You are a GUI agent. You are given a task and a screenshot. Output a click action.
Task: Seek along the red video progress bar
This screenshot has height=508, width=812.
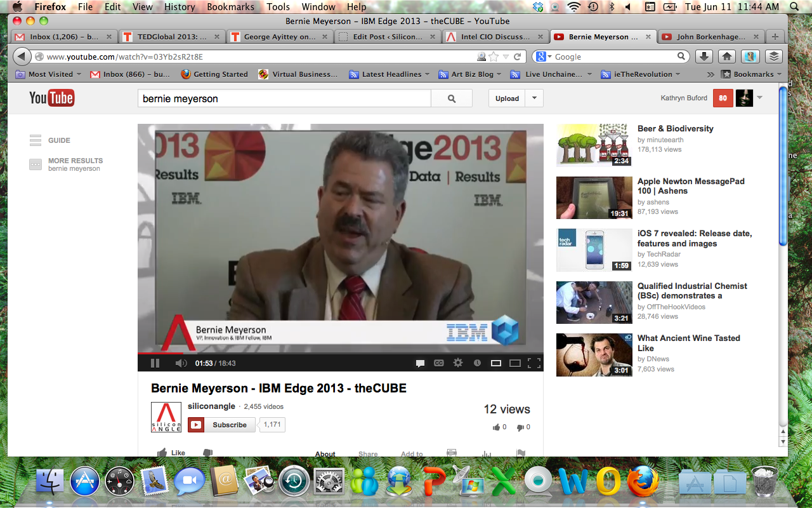(x=341, y=353)
